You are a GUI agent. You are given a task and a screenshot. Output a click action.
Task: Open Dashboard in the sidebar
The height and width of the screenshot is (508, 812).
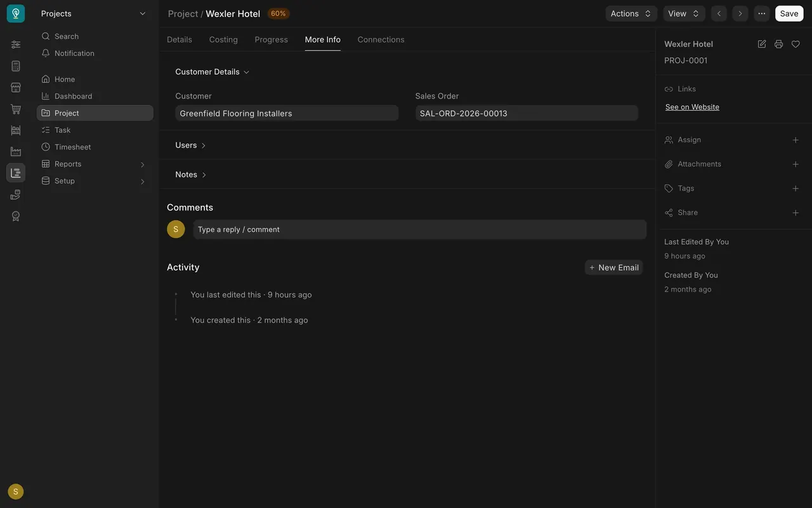point(95,96)
